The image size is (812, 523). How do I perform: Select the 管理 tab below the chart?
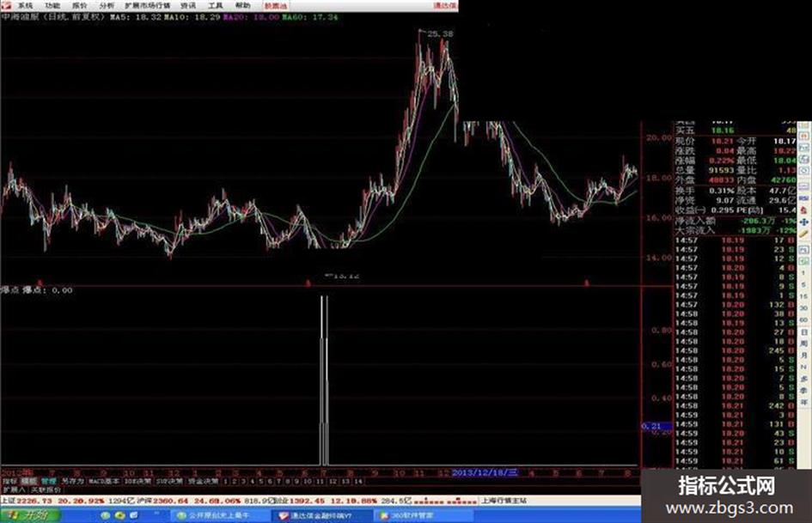(49, 481)
